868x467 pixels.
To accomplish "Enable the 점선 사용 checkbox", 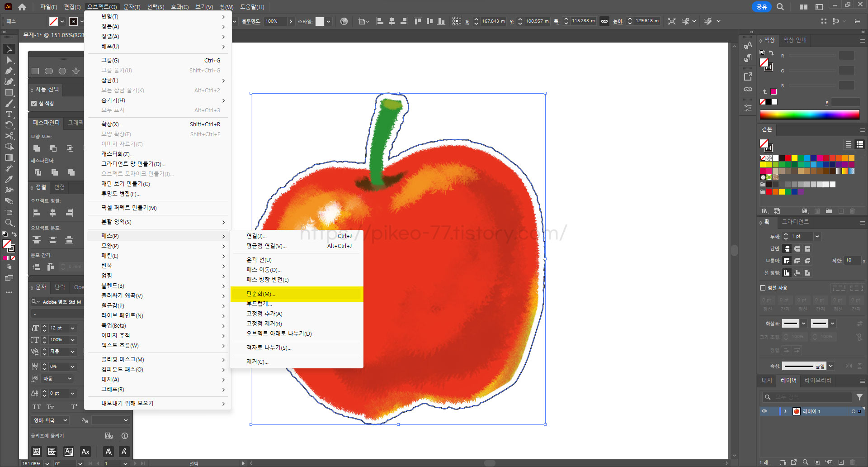I will pos(763,288).
